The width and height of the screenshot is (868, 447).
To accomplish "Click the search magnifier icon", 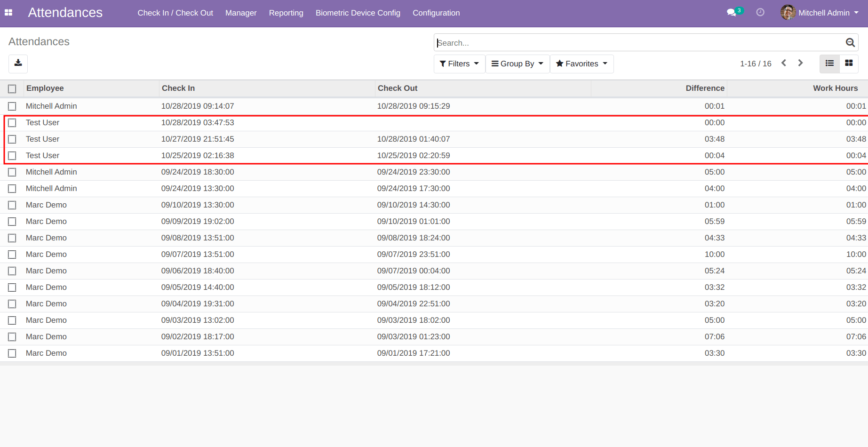I will click(x=850, y=43).
